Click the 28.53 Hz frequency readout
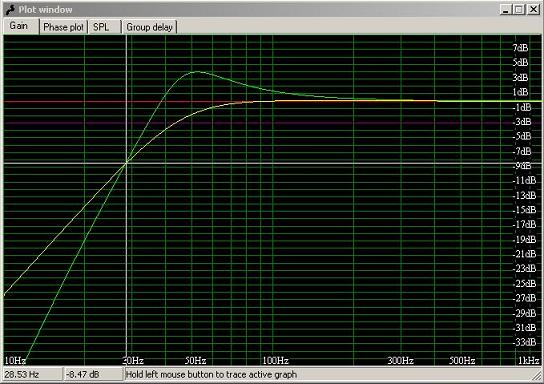This screenshot has width=544, height=384. coord(33,375)
